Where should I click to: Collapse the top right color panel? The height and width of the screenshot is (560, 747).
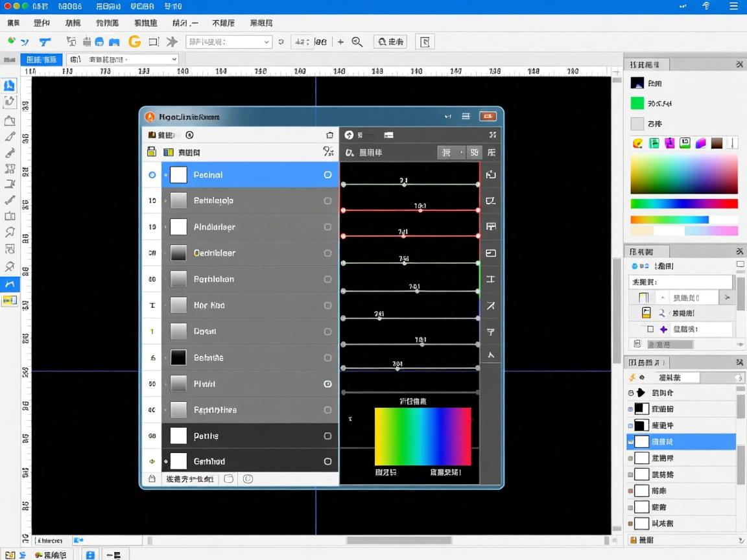click(x=739, y=65)
